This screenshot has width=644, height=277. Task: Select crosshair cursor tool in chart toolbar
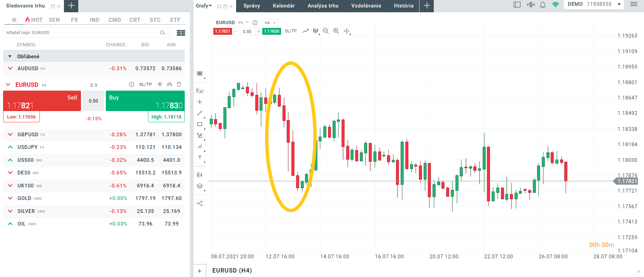[x=347, y=31]
